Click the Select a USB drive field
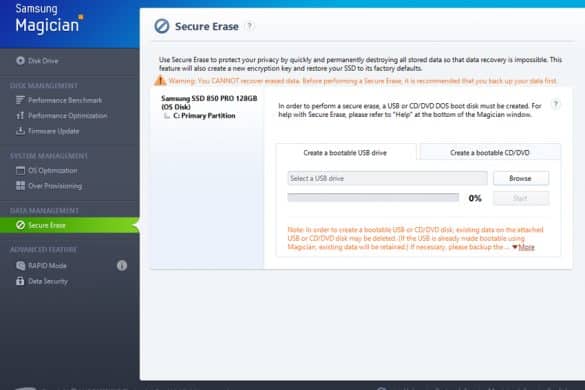The image size is (585, 390). 387,178
